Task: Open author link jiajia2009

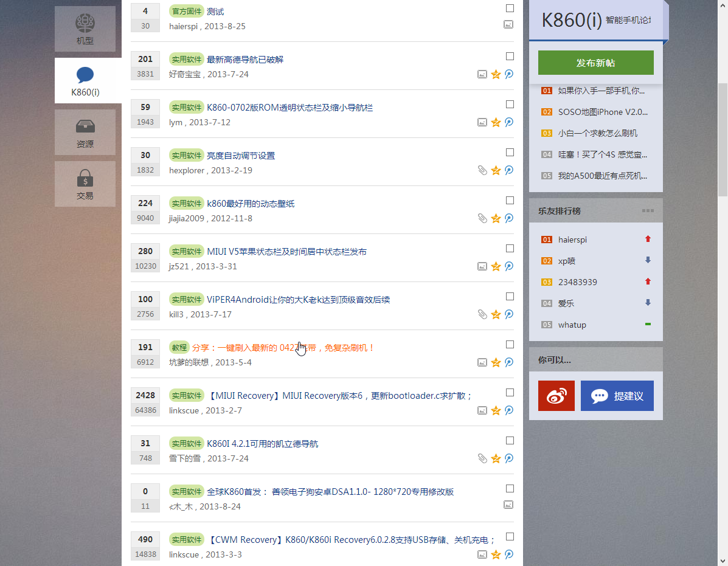Action: (x=186, y=218)
